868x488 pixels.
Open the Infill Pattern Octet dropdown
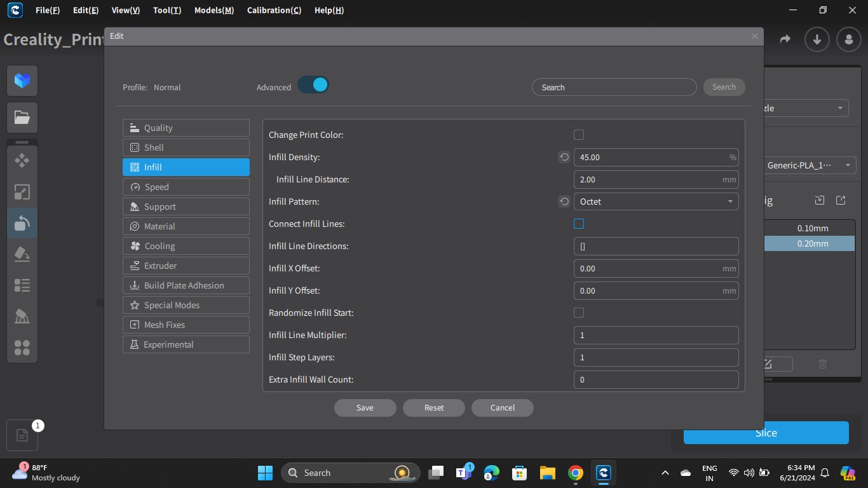click(x=656, y=201)
